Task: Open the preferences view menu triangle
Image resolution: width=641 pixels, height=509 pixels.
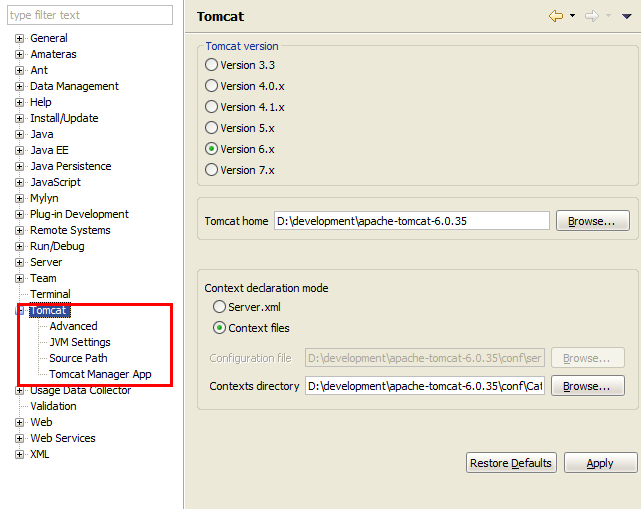Action: coord(626,16)
